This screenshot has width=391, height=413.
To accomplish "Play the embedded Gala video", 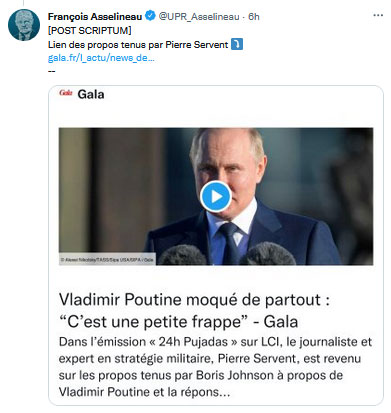I will click(216, 196).
